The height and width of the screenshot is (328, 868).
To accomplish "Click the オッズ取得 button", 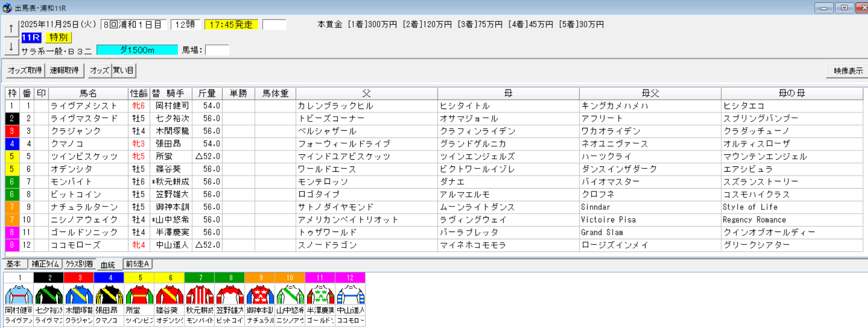I will click(25, 70).
